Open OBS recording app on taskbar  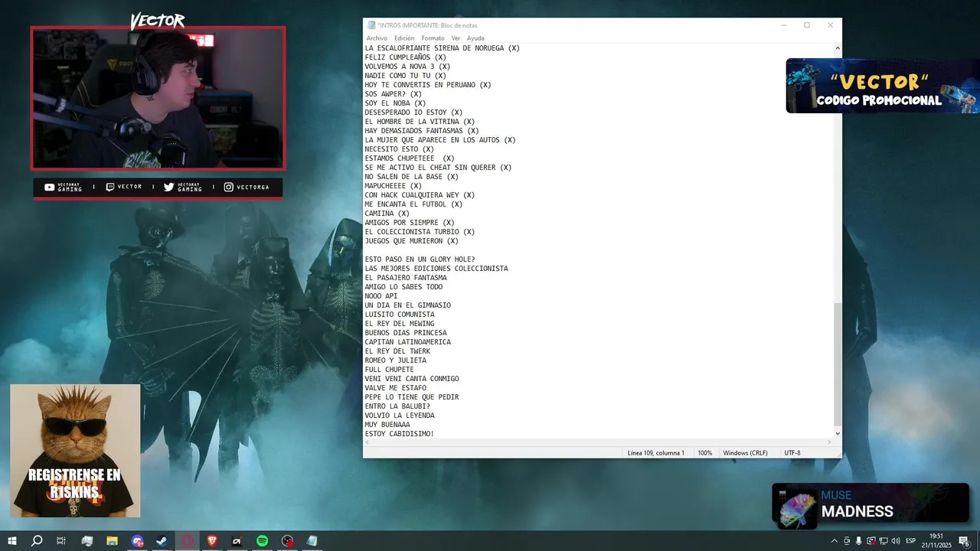pyautogui.click(x=287, y=541)
